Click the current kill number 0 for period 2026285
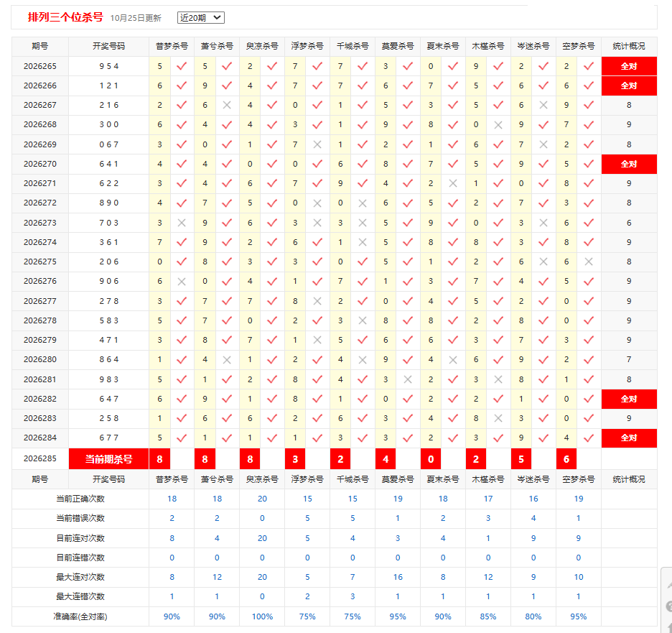Screen dimensions: 672x633 pyautogui.click(x=431, y=459)
